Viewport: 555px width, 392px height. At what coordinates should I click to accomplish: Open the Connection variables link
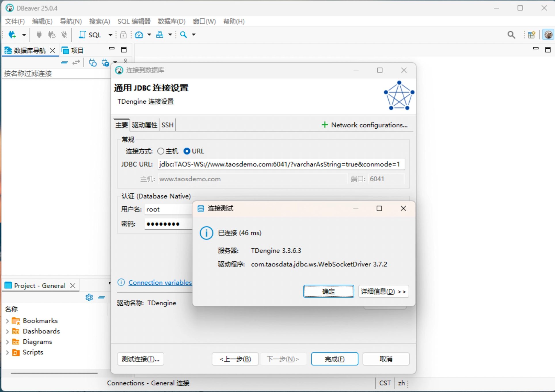coord(160,283)
